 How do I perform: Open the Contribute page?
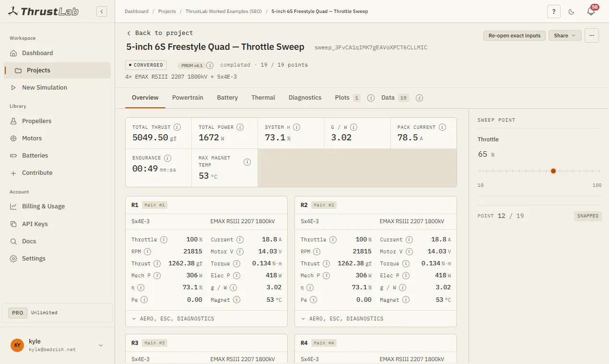point(58,173)
